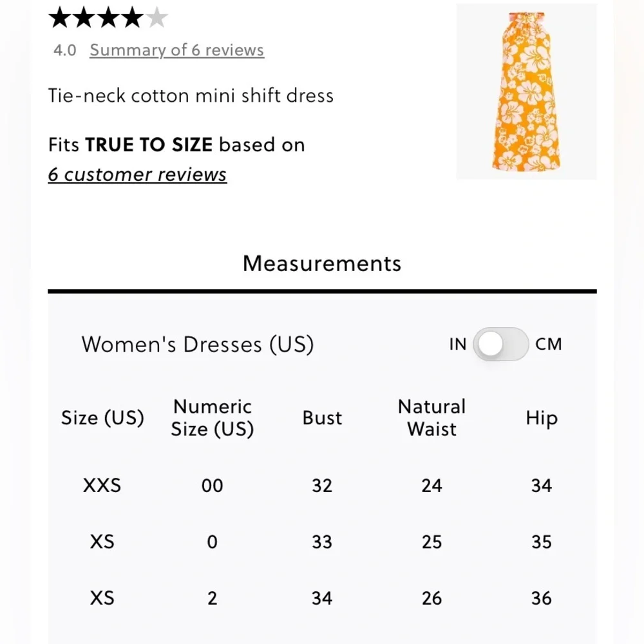Click the Tie-neck cotton mini shift dress title
644x644 pixels.
pyautogui.click(x=191, y=96)
